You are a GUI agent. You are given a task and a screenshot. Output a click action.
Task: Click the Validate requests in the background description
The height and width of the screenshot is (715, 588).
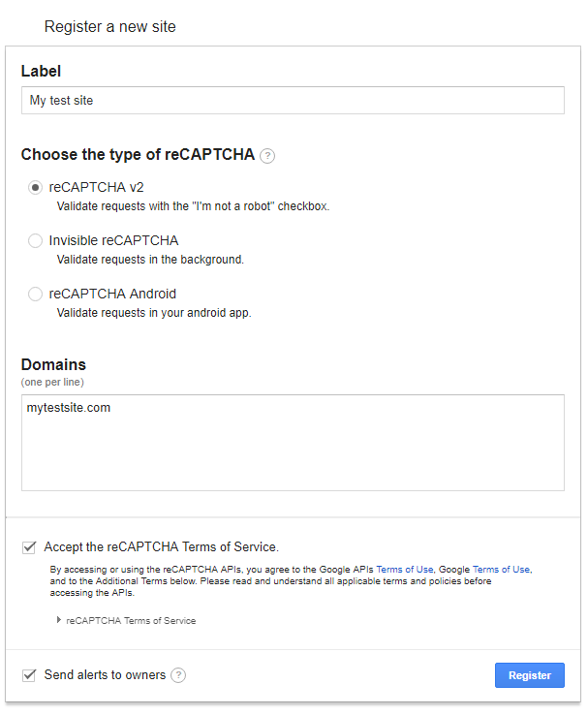click(x=150, y=260)
